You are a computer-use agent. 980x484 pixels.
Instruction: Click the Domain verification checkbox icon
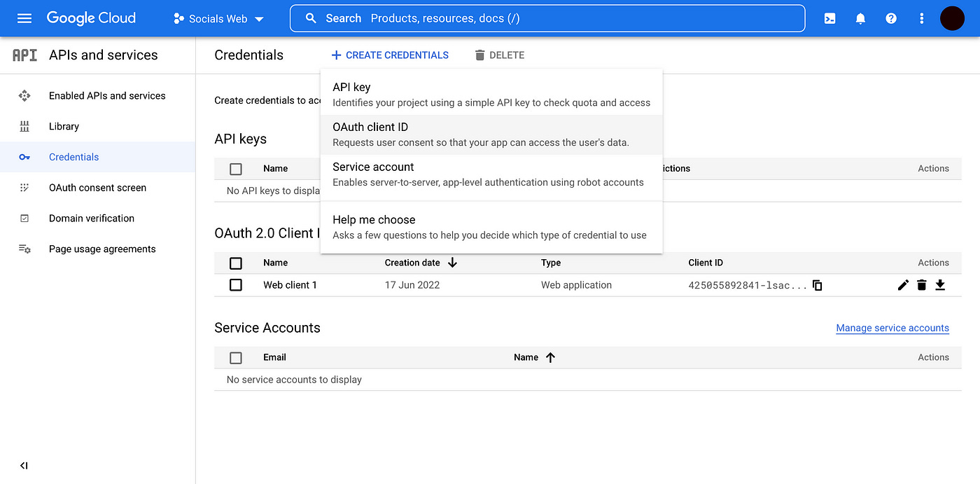(x=24, y=219)
